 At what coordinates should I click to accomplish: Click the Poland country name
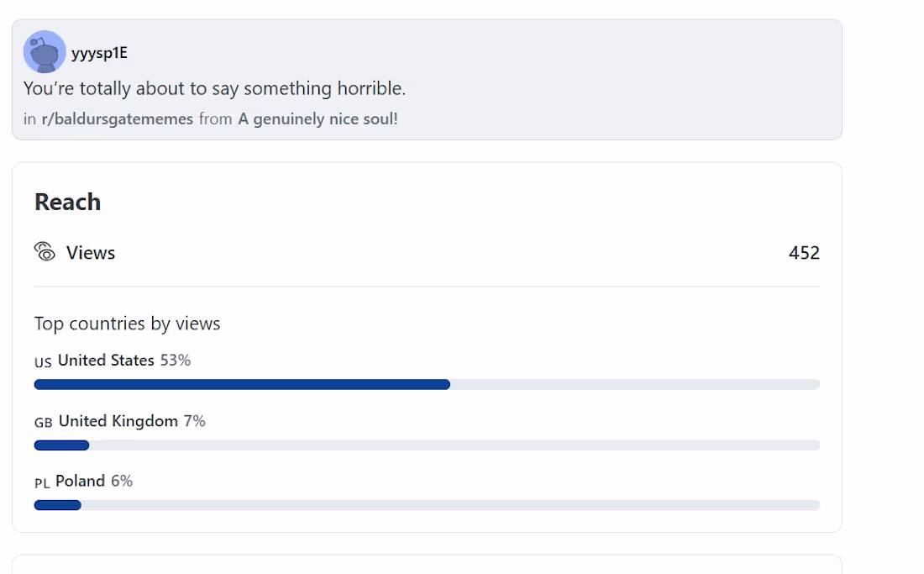tap(80, 481)
